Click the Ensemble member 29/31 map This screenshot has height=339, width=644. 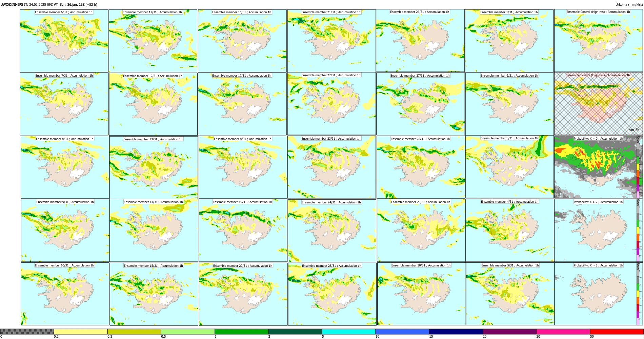click(421, 231)
